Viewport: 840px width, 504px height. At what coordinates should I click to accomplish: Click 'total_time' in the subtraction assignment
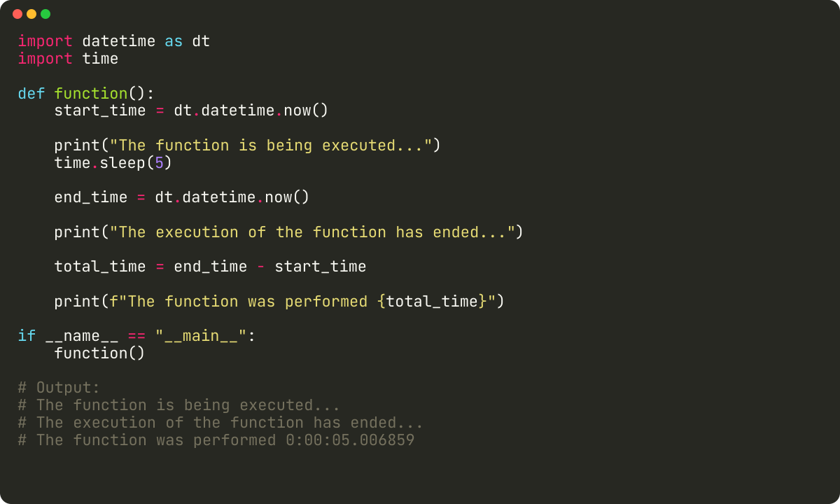coord(100,267)
